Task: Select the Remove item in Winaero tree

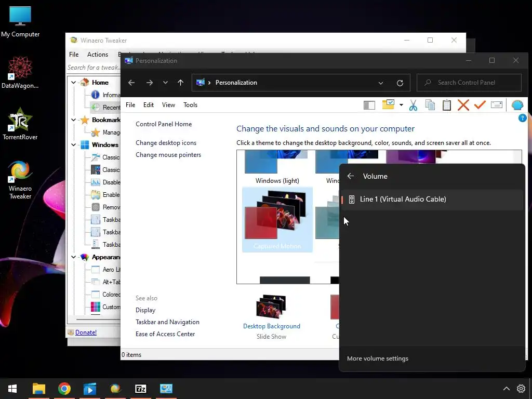Action: pos(111,207)
